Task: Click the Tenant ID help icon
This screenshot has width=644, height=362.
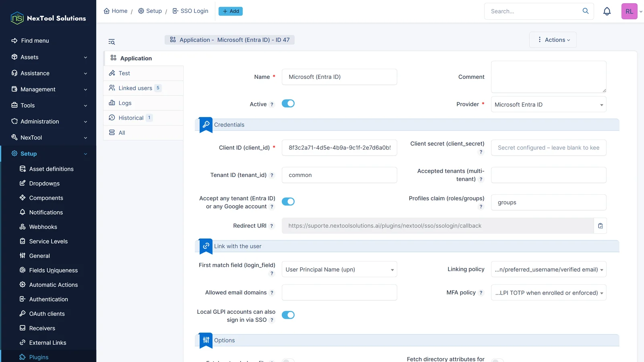Action: (x=272, y=175)
